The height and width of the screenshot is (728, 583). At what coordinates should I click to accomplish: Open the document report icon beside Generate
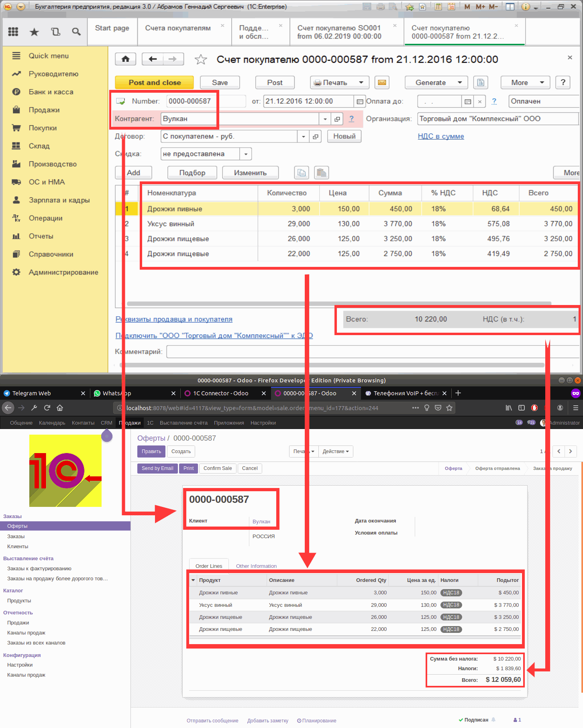481,82
